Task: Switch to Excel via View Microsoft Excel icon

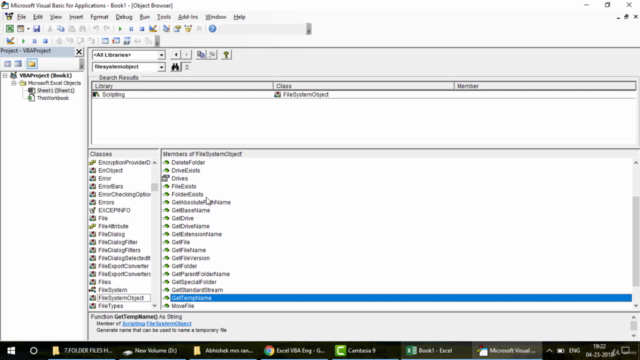Action: coord(9,29)
